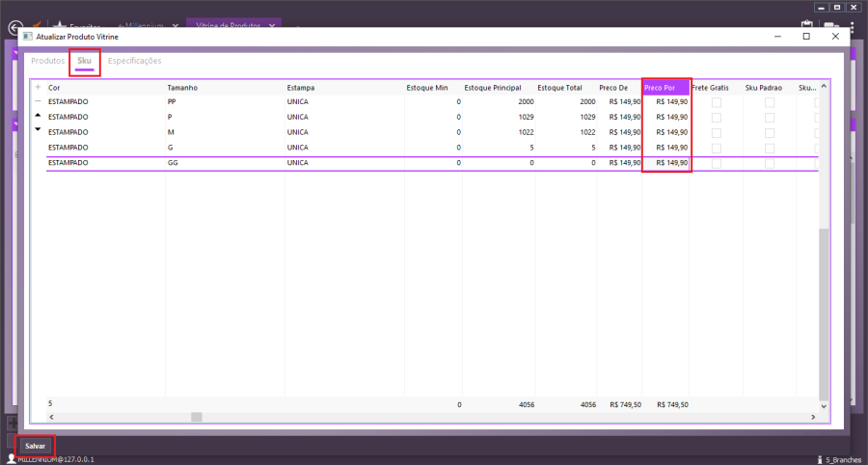This screenshot has height=465, width=868.
Task: Remove SKU row with the minus icon
Action: point(38,102)
